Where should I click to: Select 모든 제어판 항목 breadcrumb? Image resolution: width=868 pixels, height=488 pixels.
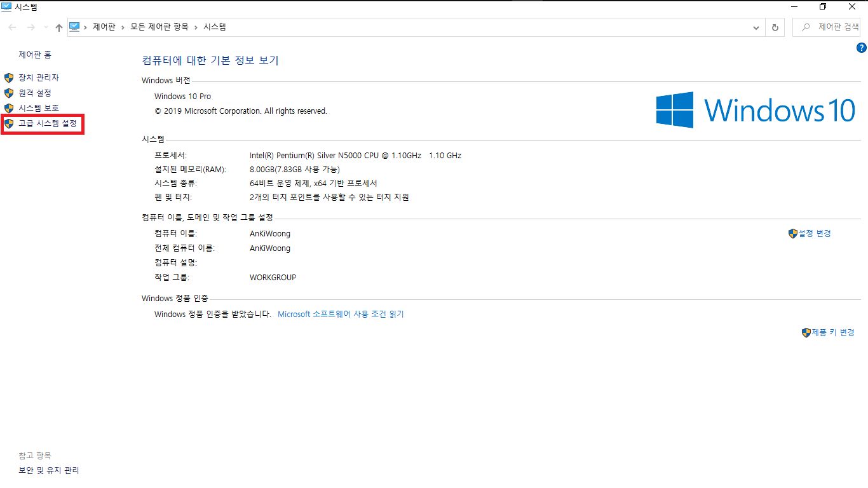159,27
